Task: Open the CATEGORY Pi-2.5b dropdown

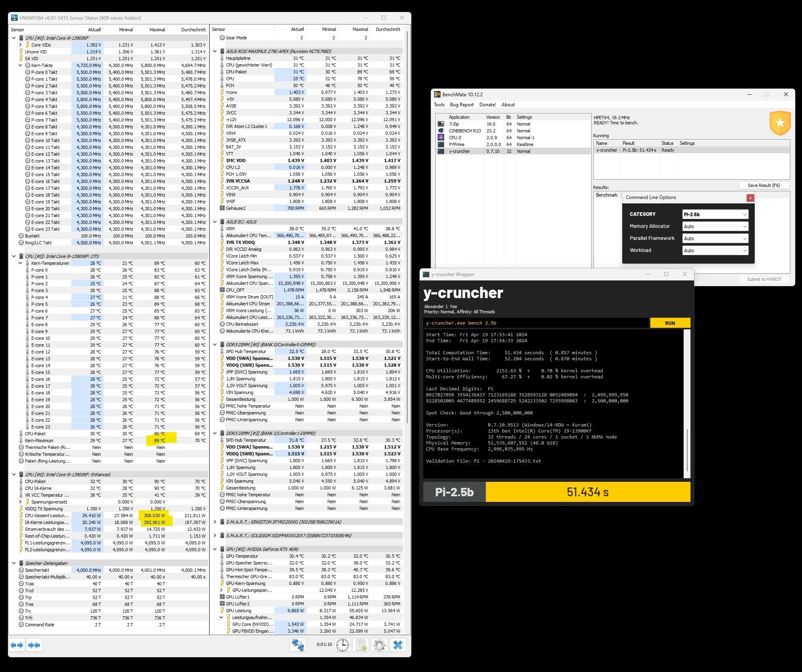Action: coord(715,214)
